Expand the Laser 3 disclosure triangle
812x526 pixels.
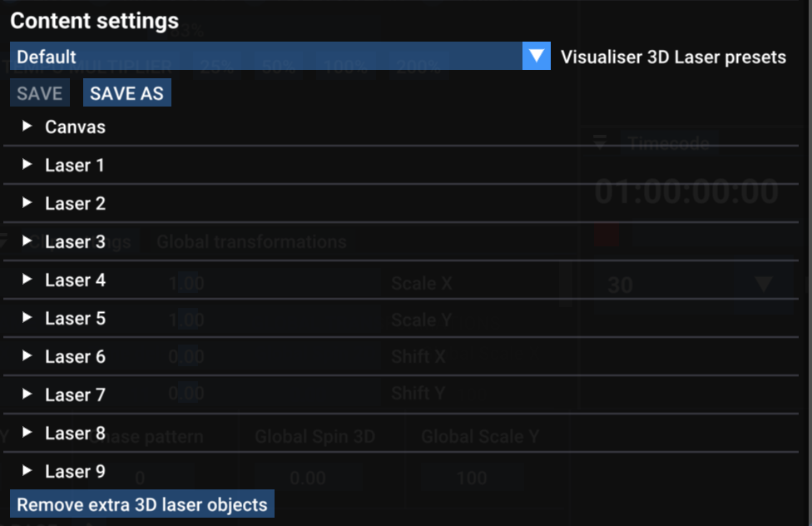pyautogui.click(x=27, y=241)
